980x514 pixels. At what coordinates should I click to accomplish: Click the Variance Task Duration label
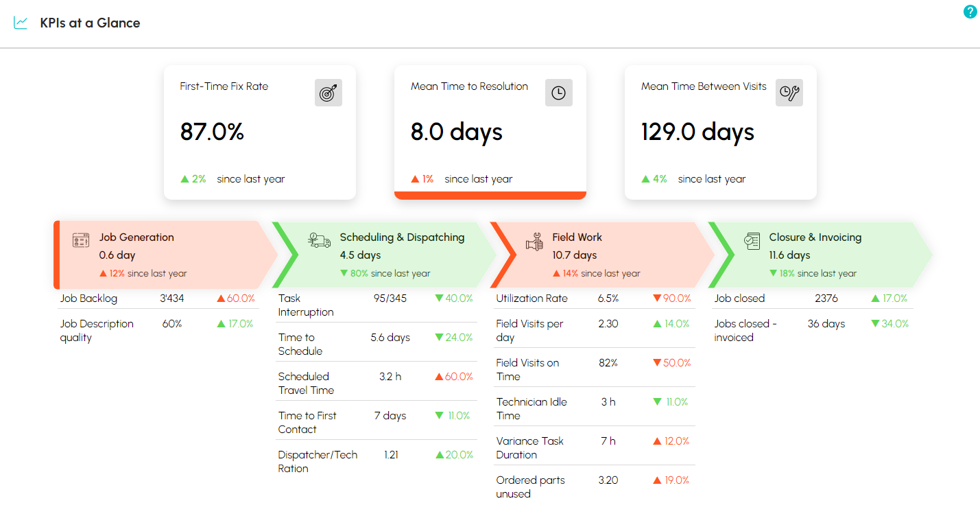(530, 448)
